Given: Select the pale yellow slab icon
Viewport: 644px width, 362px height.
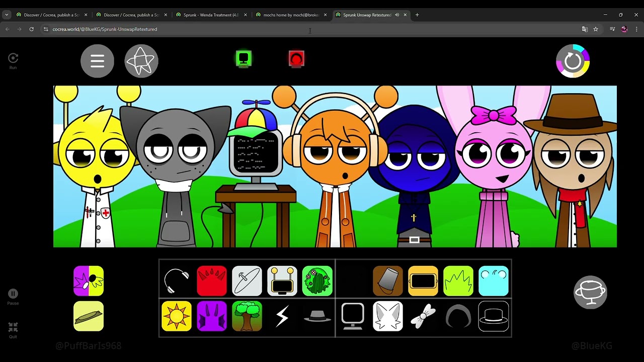Looking at the screenshot, I should click(x=89, y=316).
